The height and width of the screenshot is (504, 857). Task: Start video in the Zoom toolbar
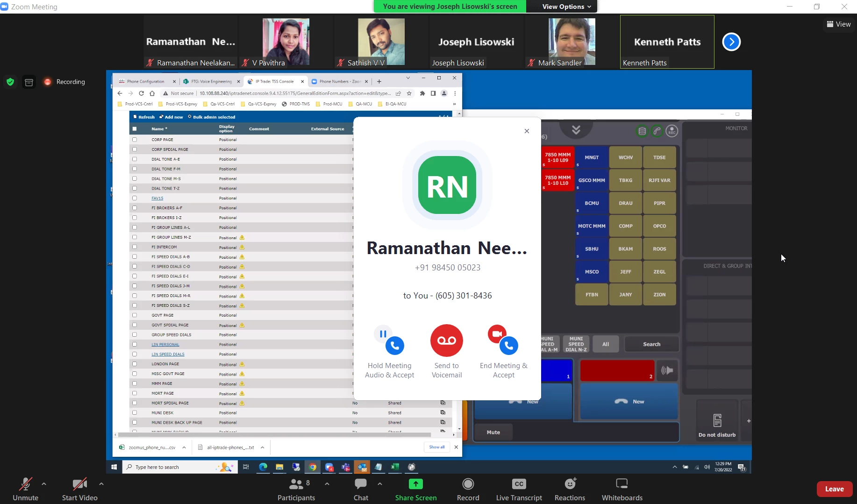[x=79, y=489]
